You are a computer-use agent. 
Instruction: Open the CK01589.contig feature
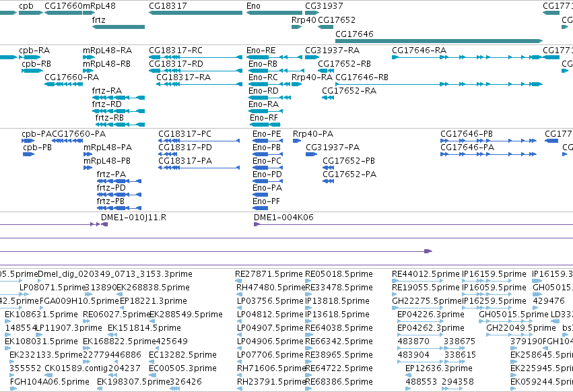click(48, 375)
